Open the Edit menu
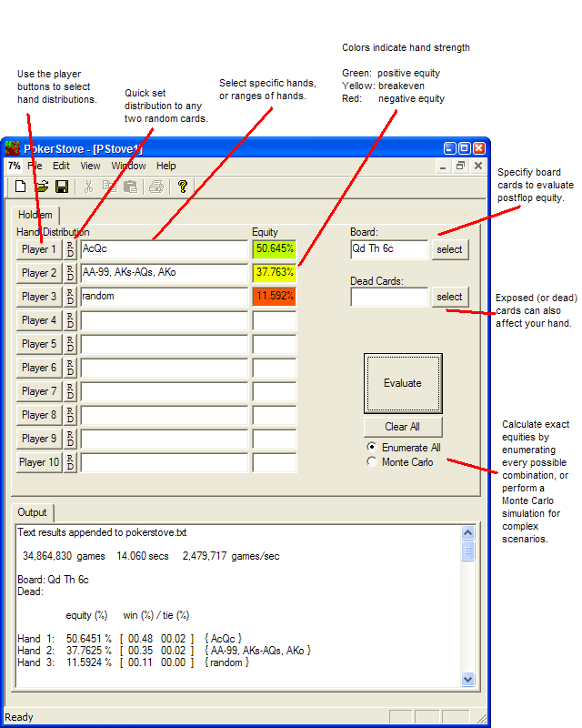The height and width of the screenshot is (728, 582). [61, 166]
